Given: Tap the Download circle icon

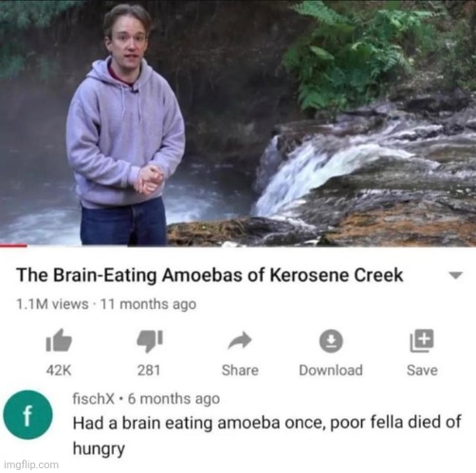Looking at the screenshot, I should coord(331,341).
